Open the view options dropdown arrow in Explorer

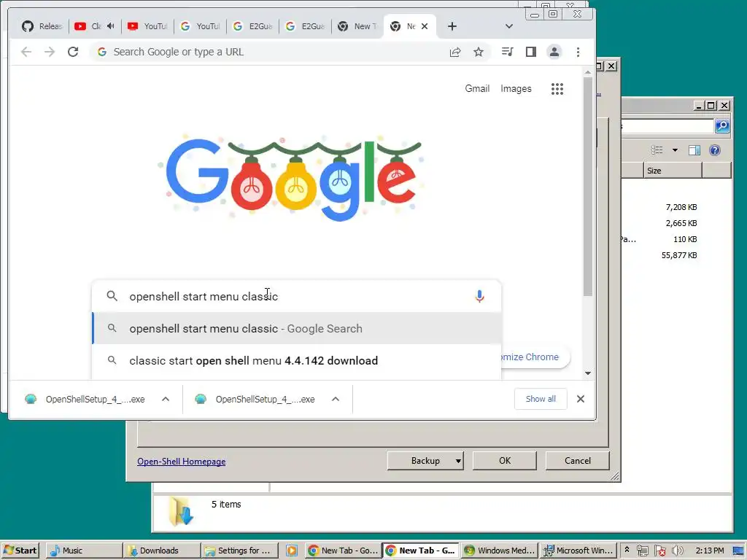point(675,150)
